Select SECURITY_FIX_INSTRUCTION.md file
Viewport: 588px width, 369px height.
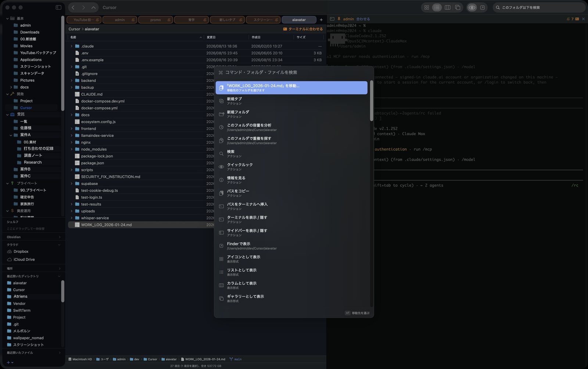pyautogui.click(x=110, y=177)
